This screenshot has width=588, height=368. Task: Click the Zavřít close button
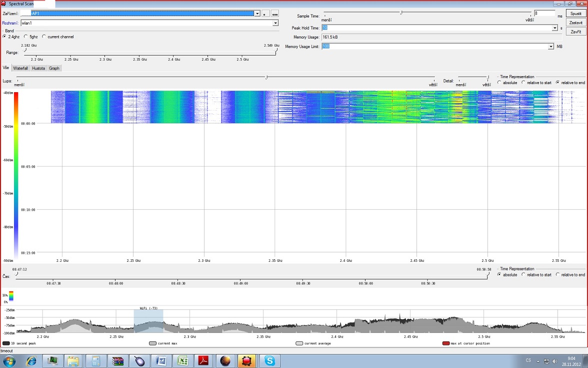pyautogui.click(x=575, y=32)
